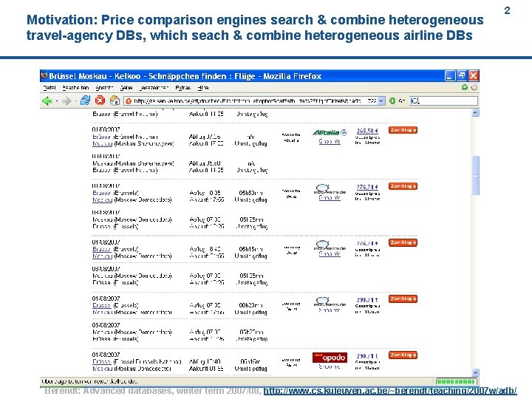Viewport: 532px width, 399px height.
Task: Click the Brüssel link in the Alitalia offer
Action: tap(101, 137)
